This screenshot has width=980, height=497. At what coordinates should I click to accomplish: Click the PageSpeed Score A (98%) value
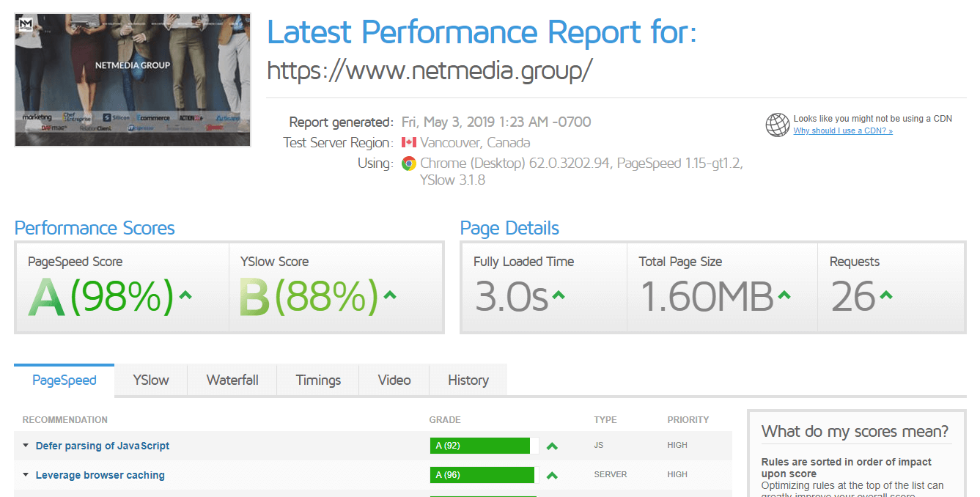coord(102,297)
